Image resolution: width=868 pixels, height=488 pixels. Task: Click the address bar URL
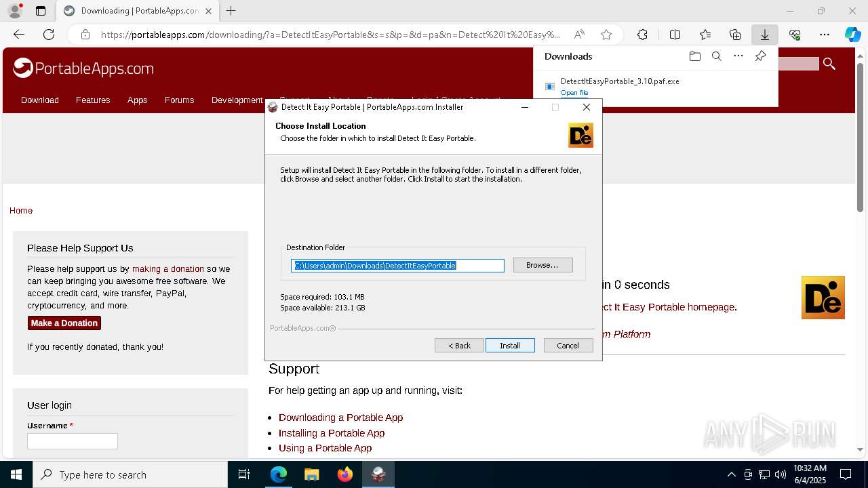pyautogui.click(x=331, y=35)
